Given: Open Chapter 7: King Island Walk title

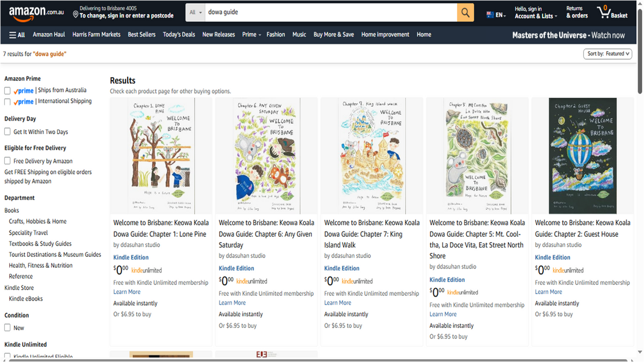Looking at the screenshot, I should 372,233.
